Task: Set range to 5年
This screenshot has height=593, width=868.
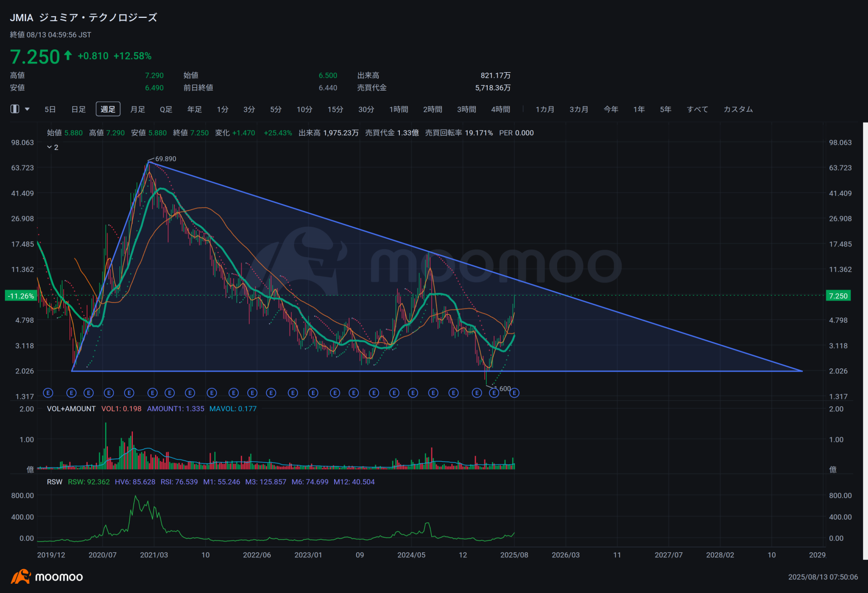Action: pyautogui.click(x=666, y=109)
